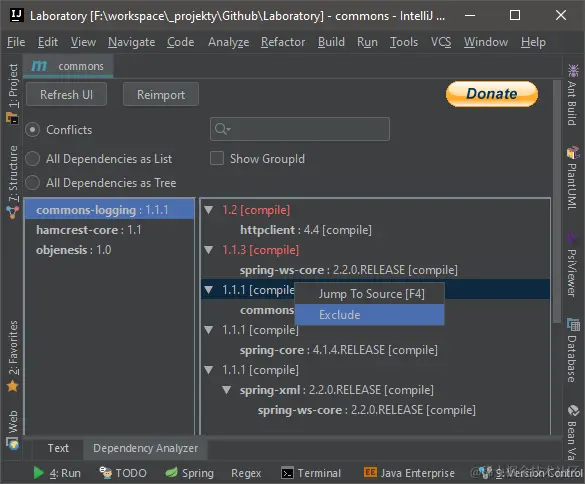Open the PlantUML side panel
This screenshot has width=585, height=484.
572,178
